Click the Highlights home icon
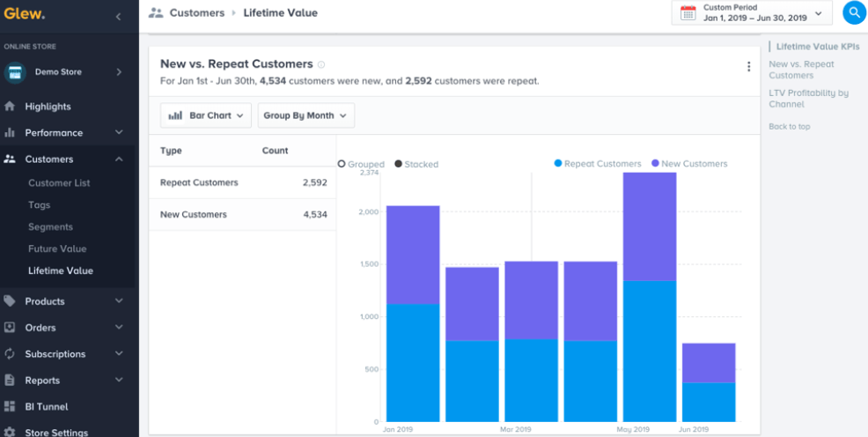 click(10, 107)
